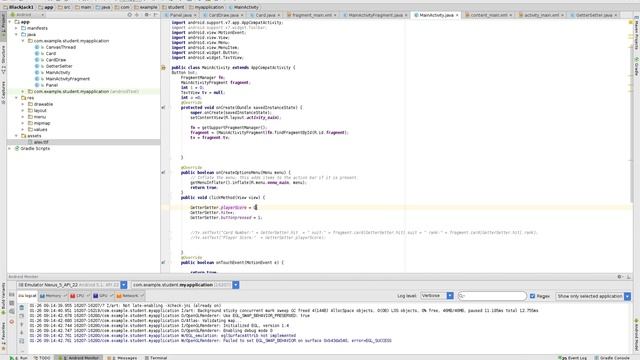Select GetterSetter class in tree
640x360 pixels.
pyautogui.click(x=59, y=66)
